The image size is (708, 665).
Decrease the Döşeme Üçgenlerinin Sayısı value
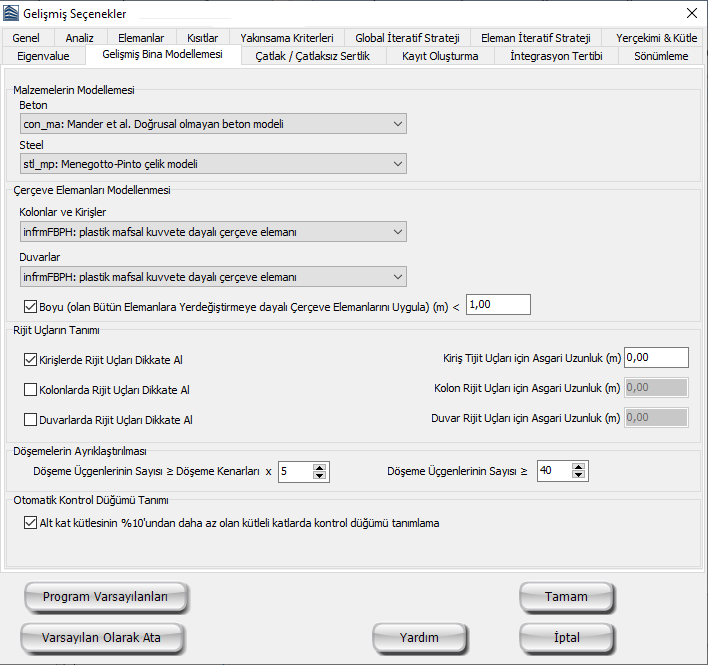(x=578, y=476)
